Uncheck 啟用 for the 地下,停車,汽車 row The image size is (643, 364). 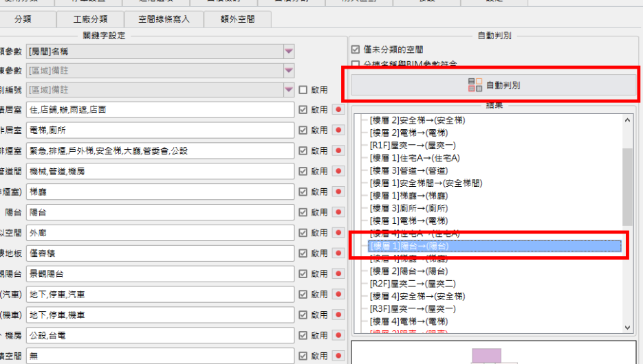click(303, 295)
